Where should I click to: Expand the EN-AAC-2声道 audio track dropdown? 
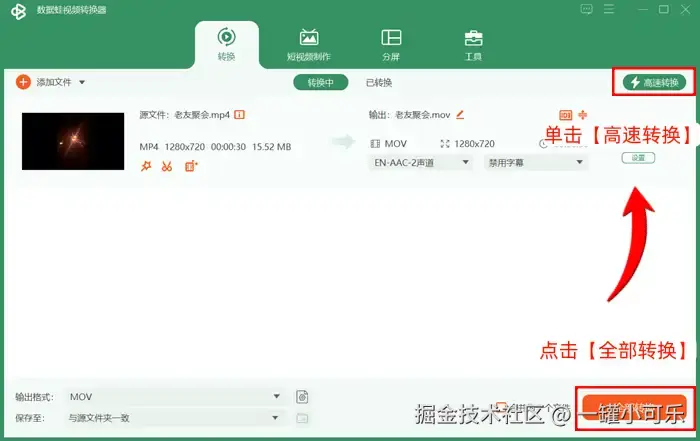(x=420, y=162)
